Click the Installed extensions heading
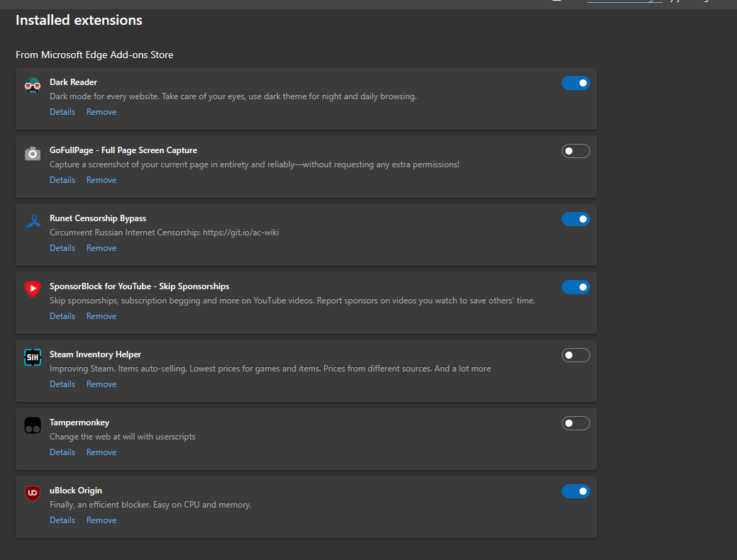Screen dimensions: 737x560 (x=79, y=20)
